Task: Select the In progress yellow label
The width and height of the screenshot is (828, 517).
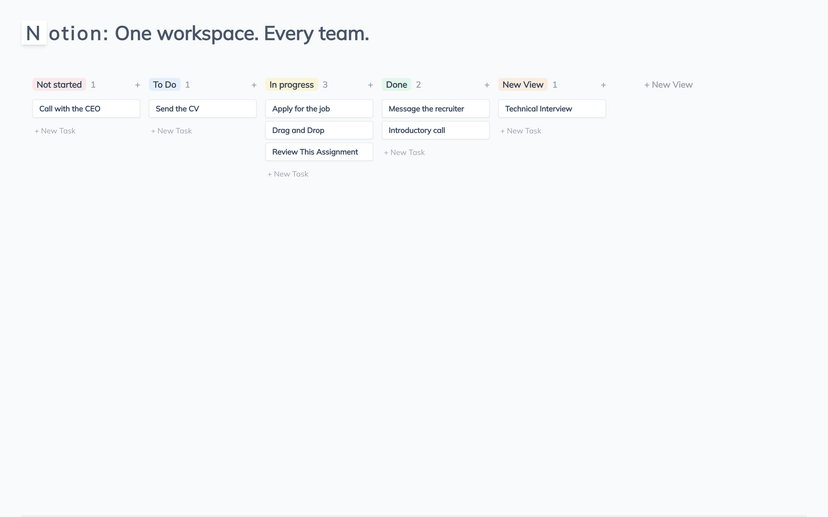Action: [x=291, y=85]
